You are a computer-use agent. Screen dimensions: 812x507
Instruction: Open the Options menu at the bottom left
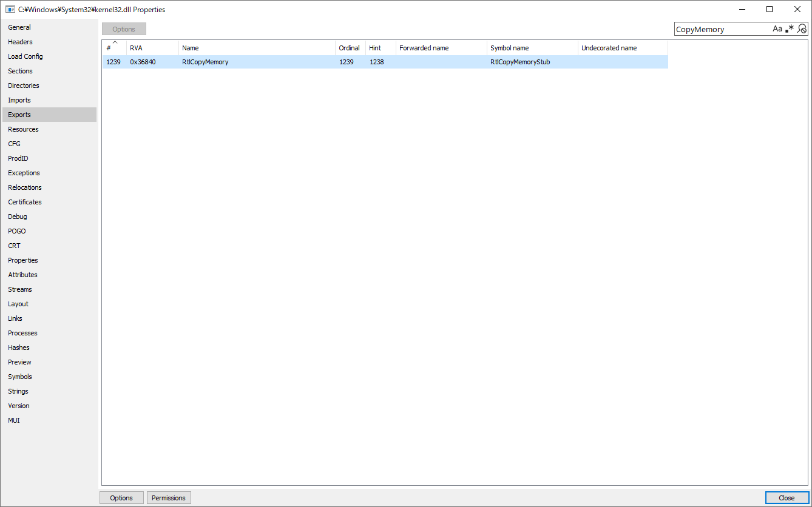(x=121, y=497)
